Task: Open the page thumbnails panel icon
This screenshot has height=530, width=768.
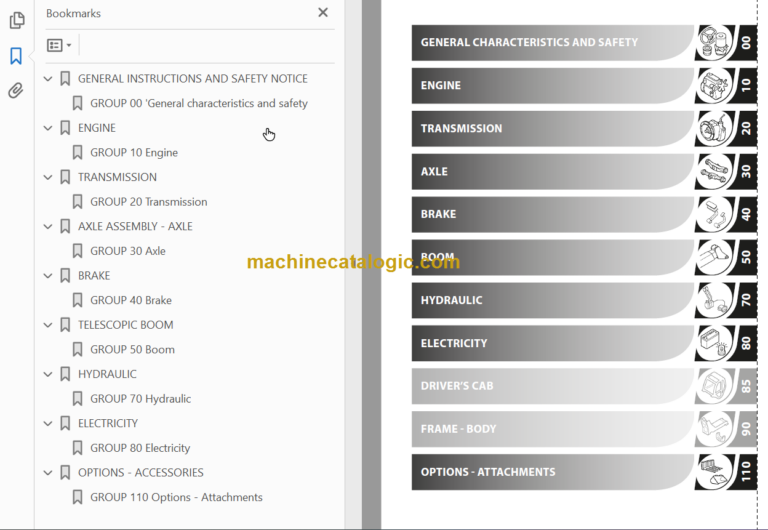Action: [17, 20]
